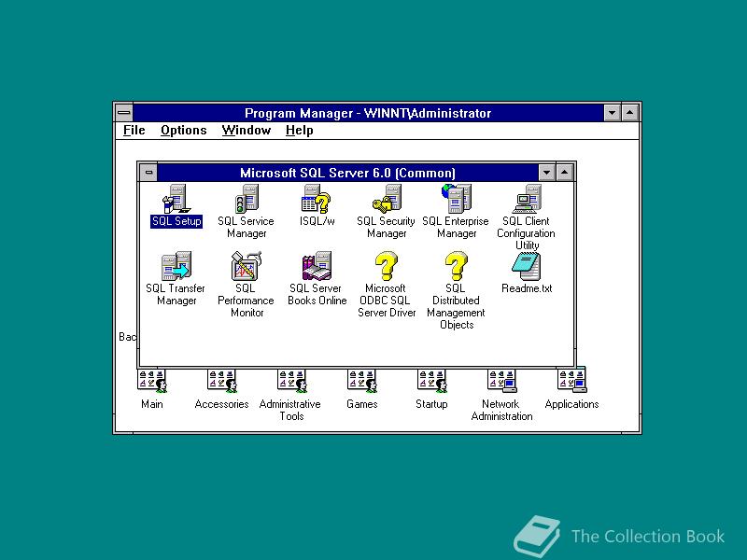Open the Window menu
Viewport: 747px width, 560px height.
click(x=247, y=131)
